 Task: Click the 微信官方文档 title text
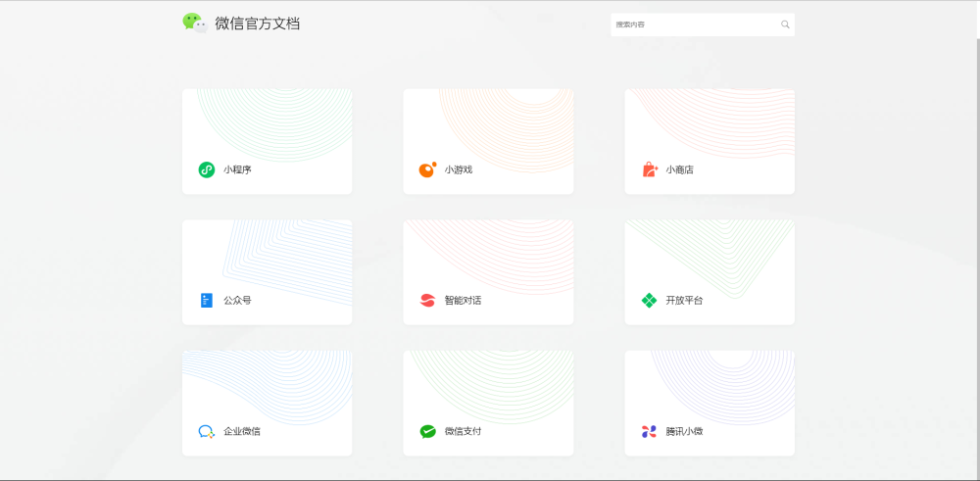click(x=258, y=24)
